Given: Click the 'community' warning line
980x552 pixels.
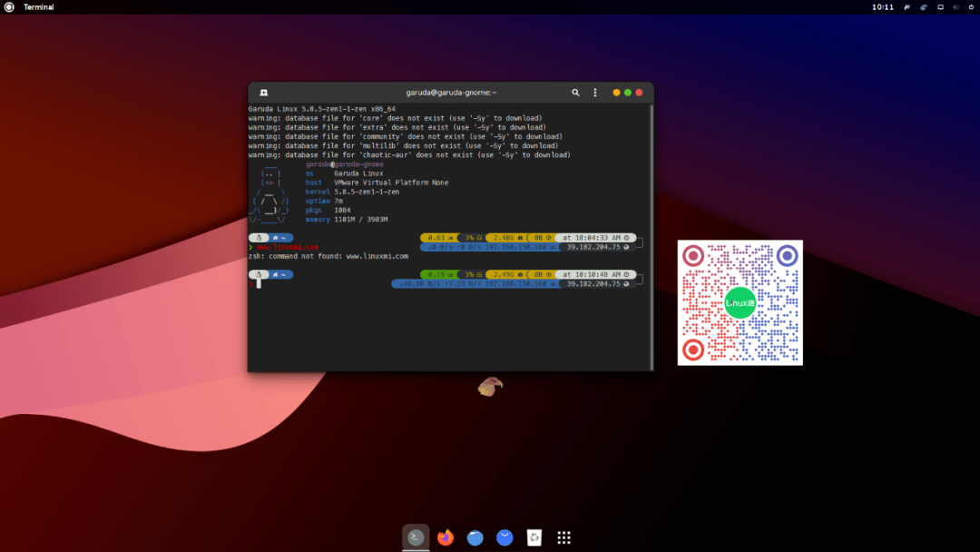Looking at the screenshot, I should click(x=405, y=136).
